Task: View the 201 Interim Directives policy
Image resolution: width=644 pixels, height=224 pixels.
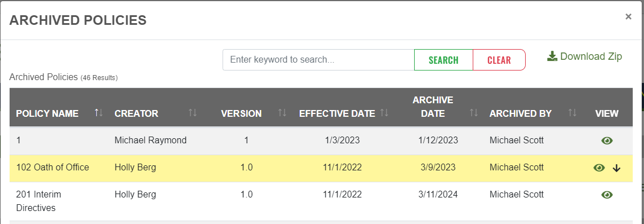Action: click(x=607, y=195)
